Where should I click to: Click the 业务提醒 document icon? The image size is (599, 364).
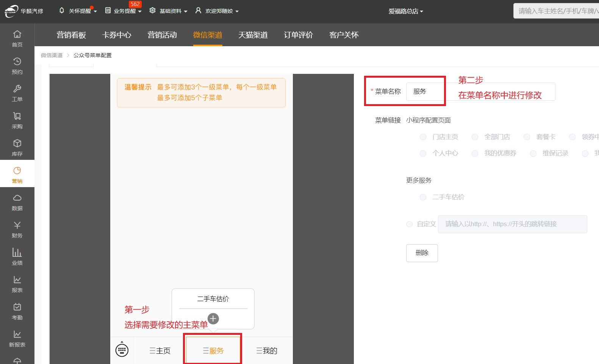coord(108,11)
